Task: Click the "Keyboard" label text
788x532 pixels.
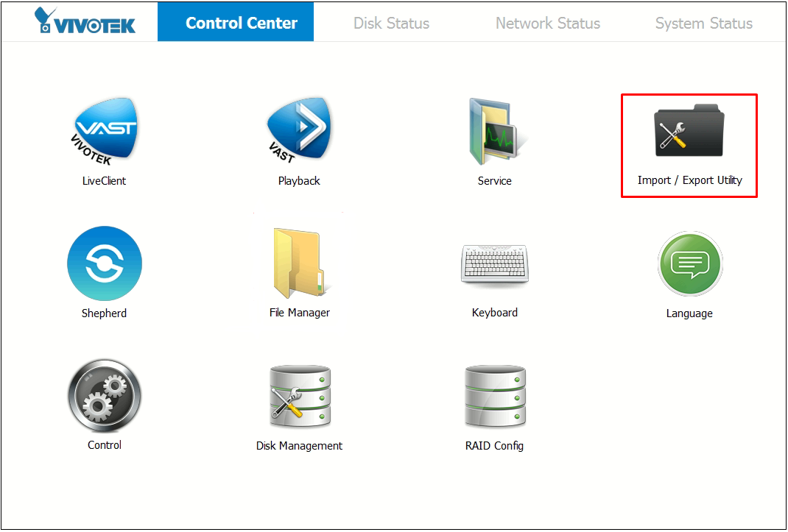Action: click(494, 313)
